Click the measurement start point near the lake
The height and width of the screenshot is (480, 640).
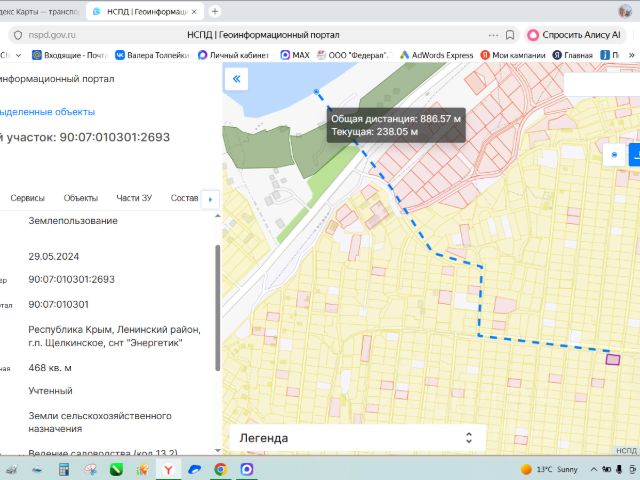pos(316,92)
